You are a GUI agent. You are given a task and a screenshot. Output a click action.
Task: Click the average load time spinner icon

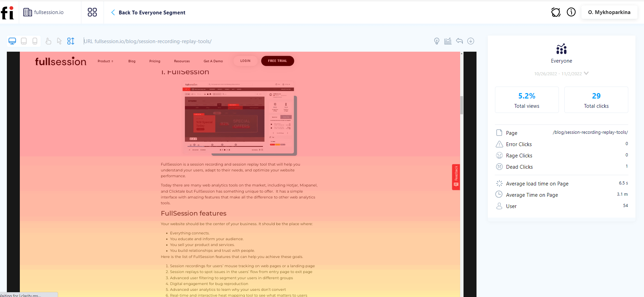coord(499,183)
